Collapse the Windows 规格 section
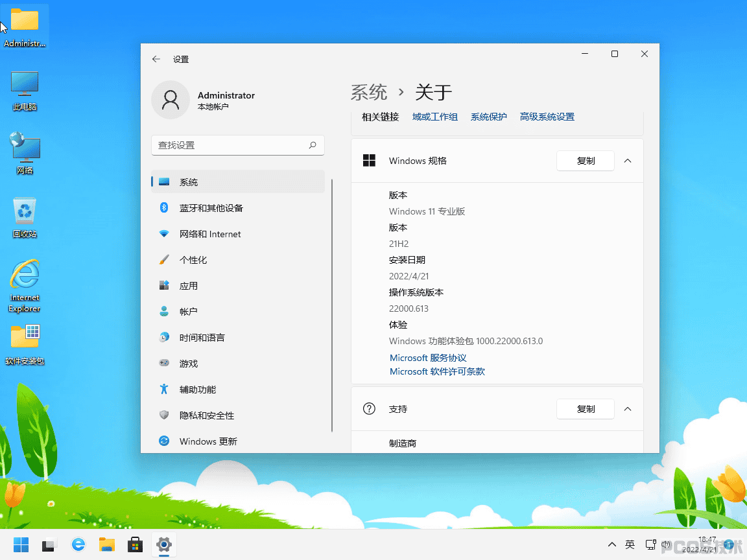Screen dimensions: 747x560 [x=628, y=161]
